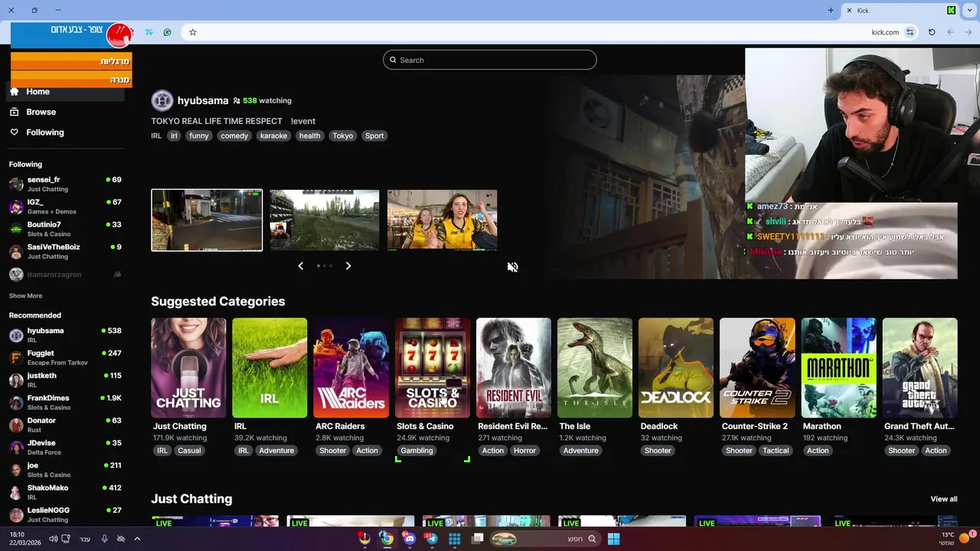The height and width of the screenshot is (551, 980).
Task: Click the Browse icon in sidebar
Action: tap(14, 112)
